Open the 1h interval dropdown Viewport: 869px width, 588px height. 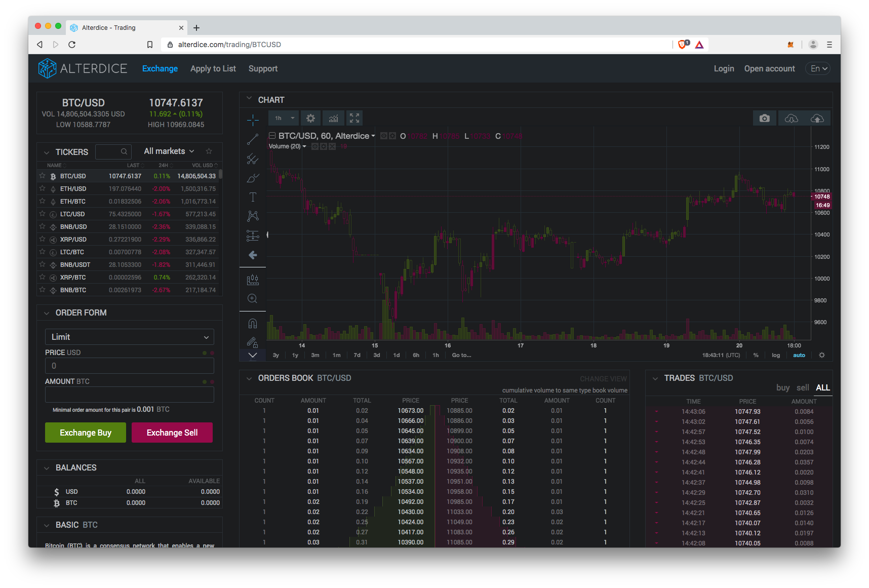click(284, 118)
